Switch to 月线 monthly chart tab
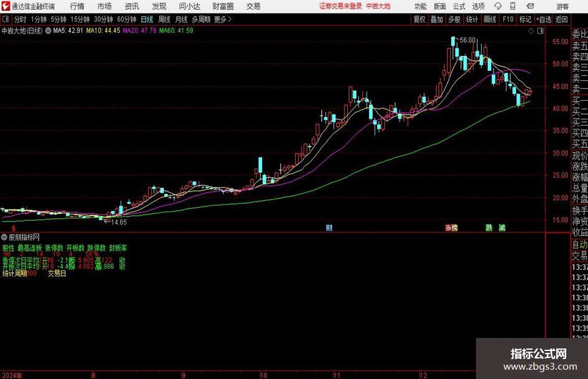 [181, 19]
